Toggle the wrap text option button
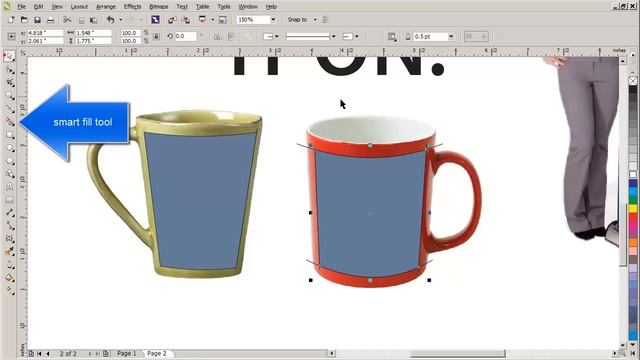Viewport: 640px width, 360px height. (x=392, y=37)
